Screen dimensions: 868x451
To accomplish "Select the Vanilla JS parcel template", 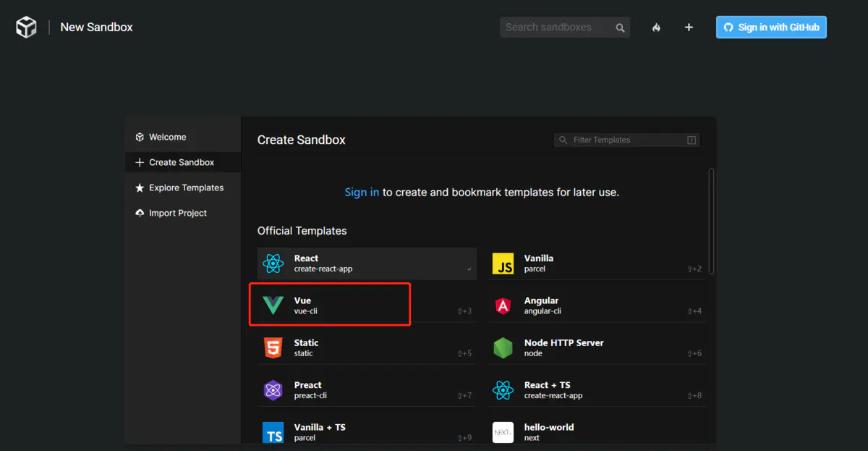I will 597,264.
